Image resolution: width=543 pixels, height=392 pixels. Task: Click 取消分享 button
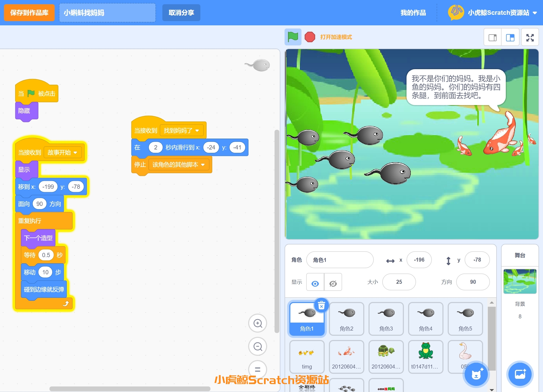pyautogui.click(x=181, y=13)
